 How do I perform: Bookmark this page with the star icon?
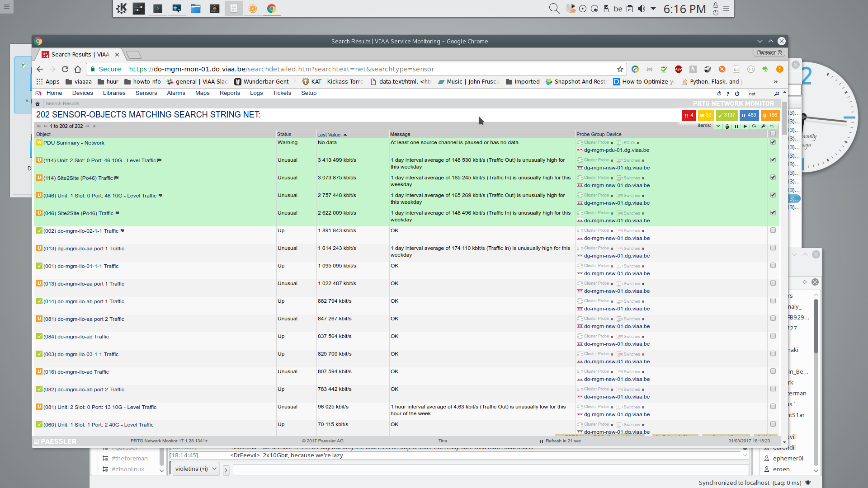[x=620, y=69]
